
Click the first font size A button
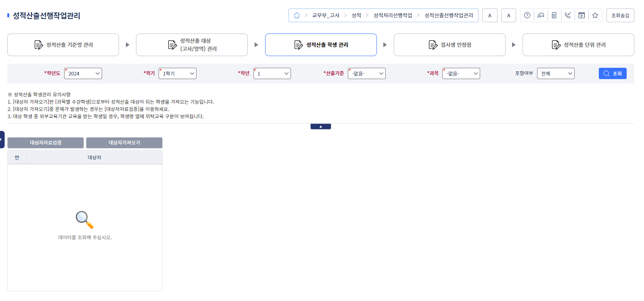490,15
